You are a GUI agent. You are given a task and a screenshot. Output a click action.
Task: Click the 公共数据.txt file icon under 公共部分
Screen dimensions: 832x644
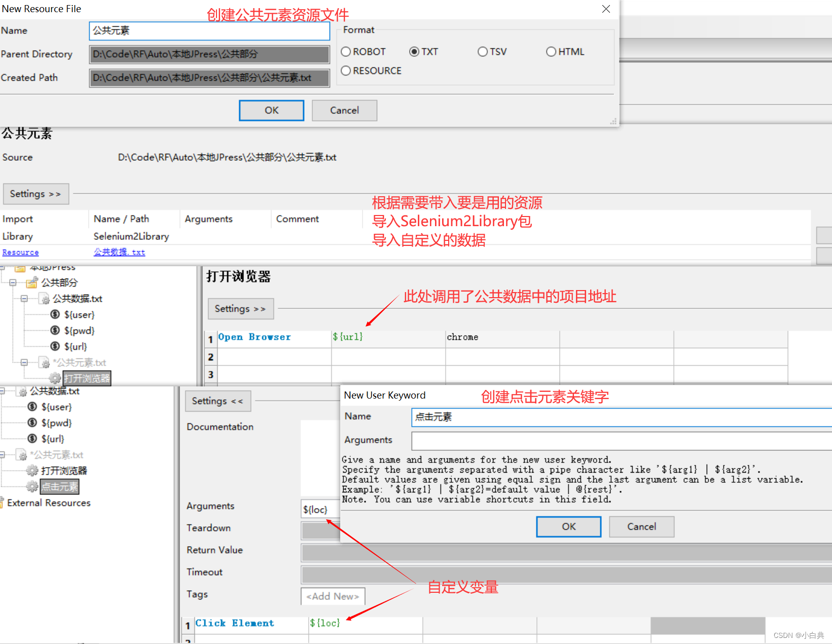click(x=45, y=299)
